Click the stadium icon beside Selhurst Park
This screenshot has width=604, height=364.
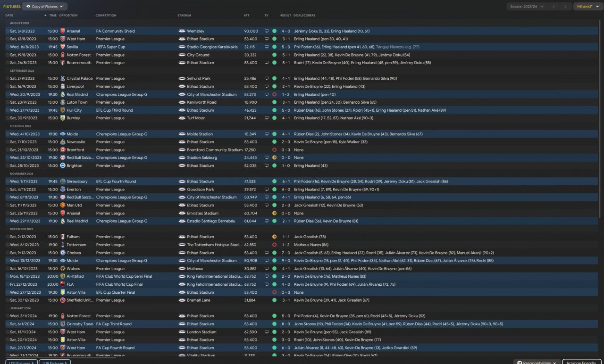[182, 79]
